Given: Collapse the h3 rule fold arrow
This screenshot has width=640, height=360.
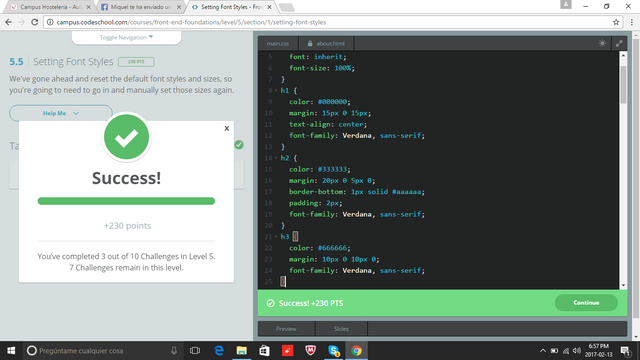Looking at the screenshot, I should click(276, 237).
